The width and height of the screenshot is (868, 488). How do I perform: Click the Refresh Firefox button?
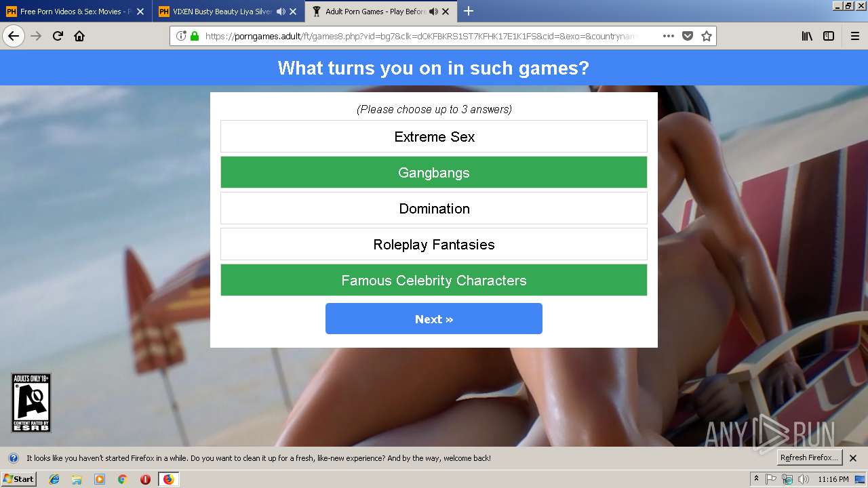click(809, 457)
